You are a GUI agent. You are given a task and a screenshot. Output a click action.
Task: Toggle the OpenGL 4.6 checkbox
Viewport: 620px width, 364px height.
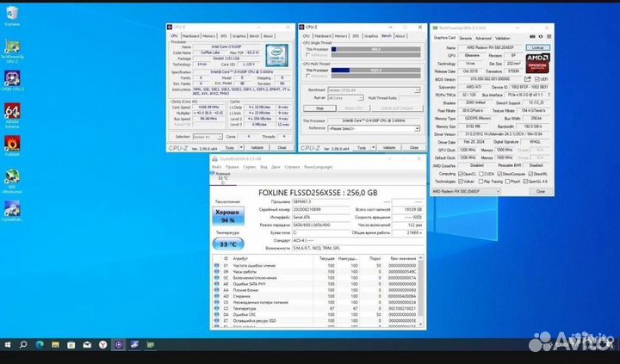(x=525, y=181)
